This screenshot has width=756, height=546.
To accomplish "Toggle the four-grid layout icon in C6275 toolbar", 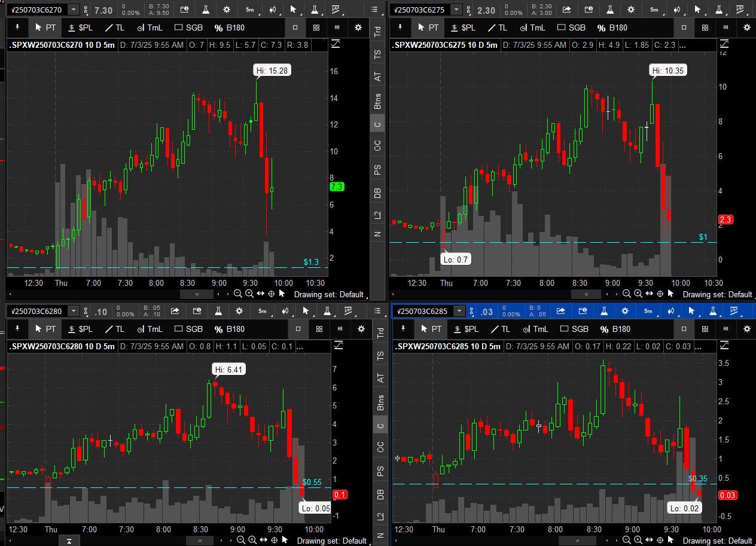I will pos(705,28).
